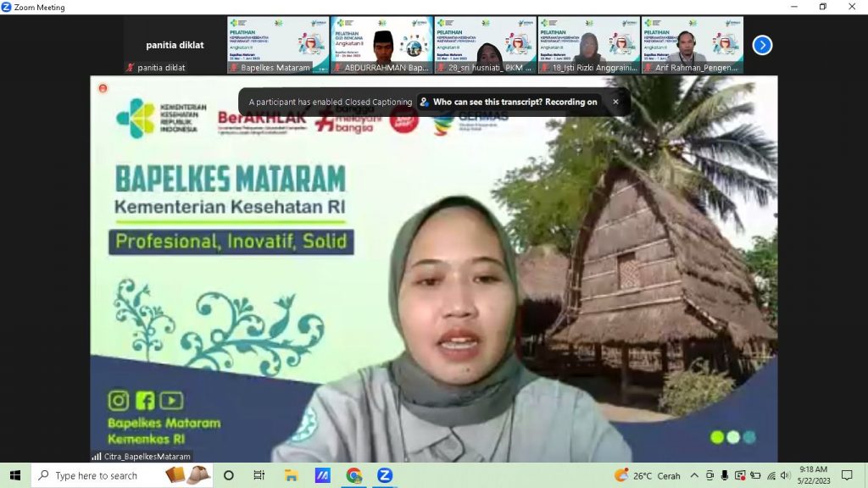This screenshot has height=488, width=868.
Task: Click muted mic icon on 28_sri husniati tile
Action: (x=441, y=68)
